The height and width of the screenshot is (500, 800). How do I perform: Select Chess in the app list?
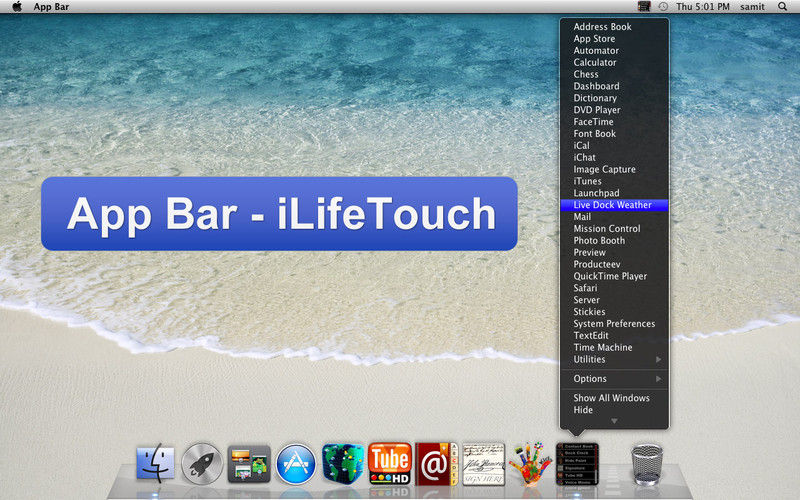(x=614, y=74)
